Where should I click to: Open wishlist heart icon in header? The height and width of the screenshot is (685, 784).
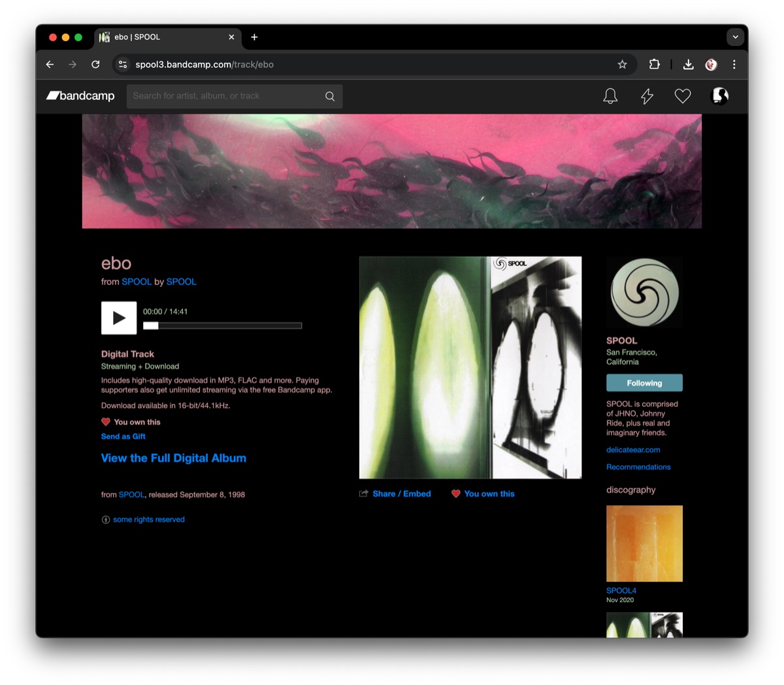pyautogui.click(x=683, y=96)
